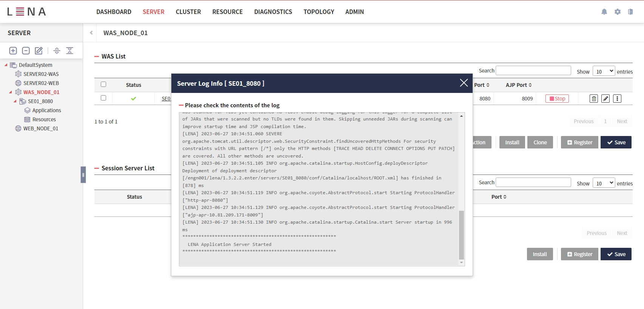Toggle the select-all checkbox in WAS List header
This screenshot has width=644, height=309.
pyautogui.click(x=103, y=85)
